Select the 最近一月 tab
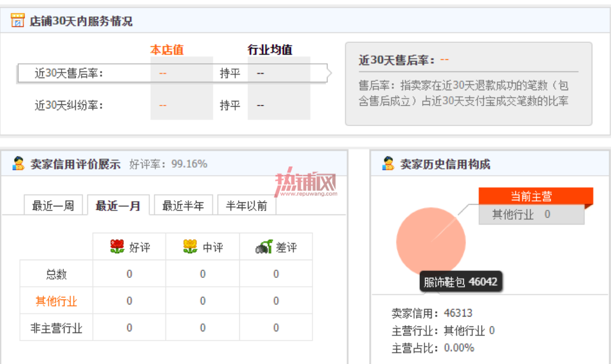611x364 pixels. coord(118,205)
